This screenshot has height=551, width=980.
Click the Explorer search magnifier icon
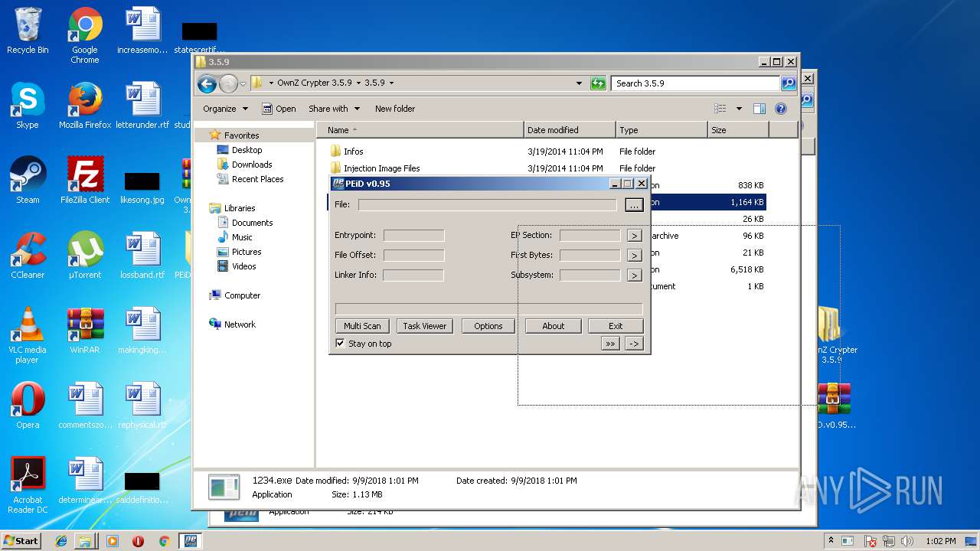pyautogui.click(x=788, y=83)
